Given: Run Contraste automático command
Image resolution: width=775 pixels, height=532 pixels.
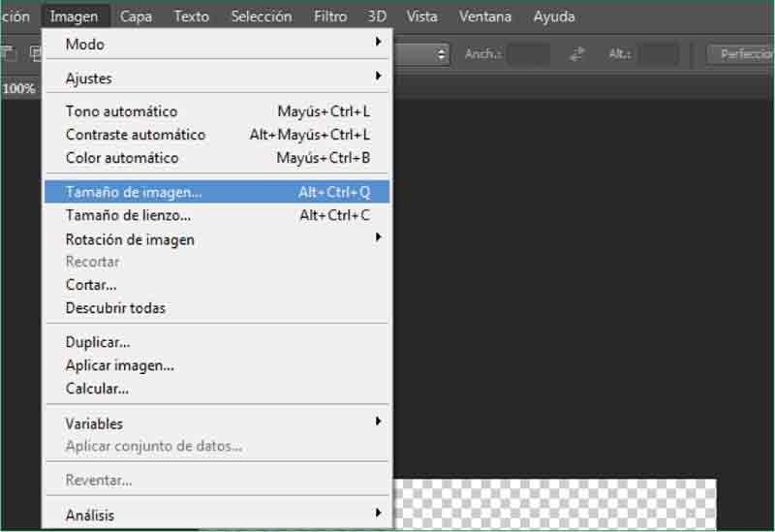Looking at the screenshot, I should [218, 135].
